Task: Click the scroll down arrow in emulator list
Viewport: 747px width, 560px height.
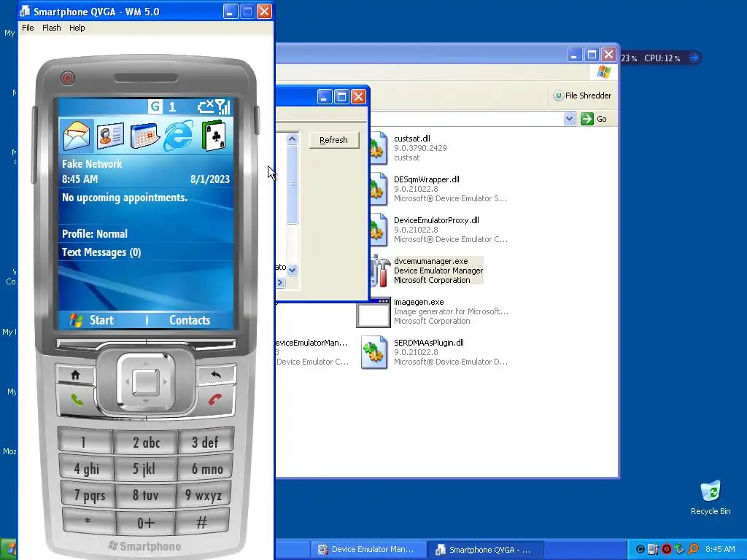Action: tap(293, 270)
